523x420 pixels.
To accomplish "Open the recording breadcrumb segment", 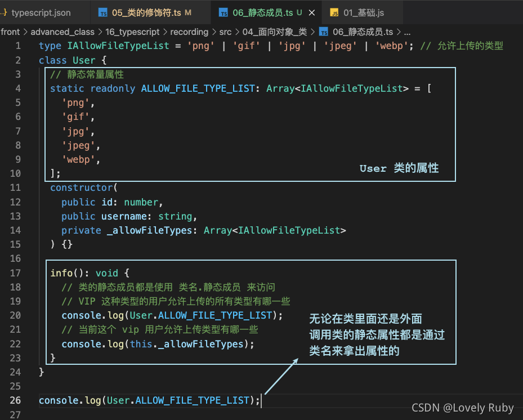I will pyautogui.click(x=189, y=32).
